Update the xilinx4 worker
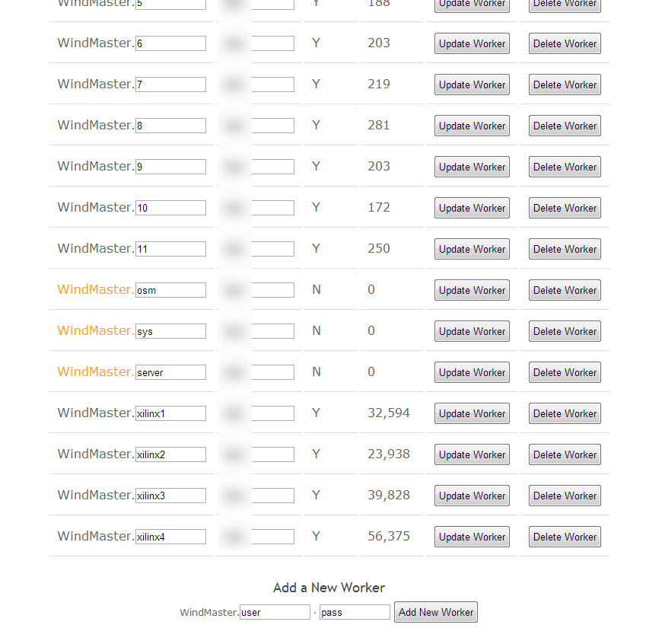 (472, 537)
